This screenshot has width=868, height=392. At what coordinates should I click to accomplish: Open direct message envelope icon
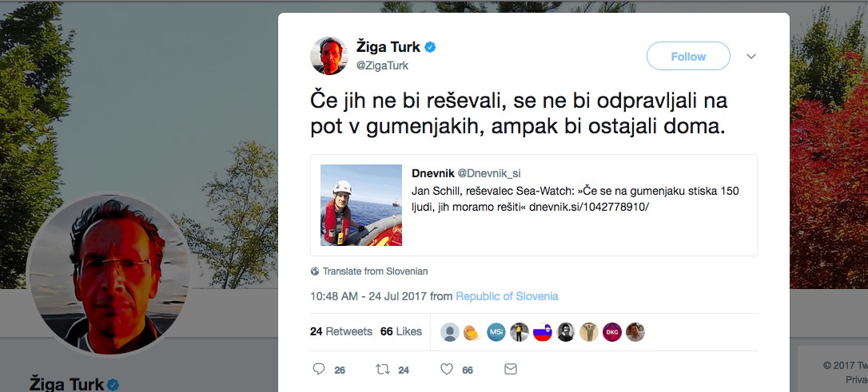coord(511,369)
